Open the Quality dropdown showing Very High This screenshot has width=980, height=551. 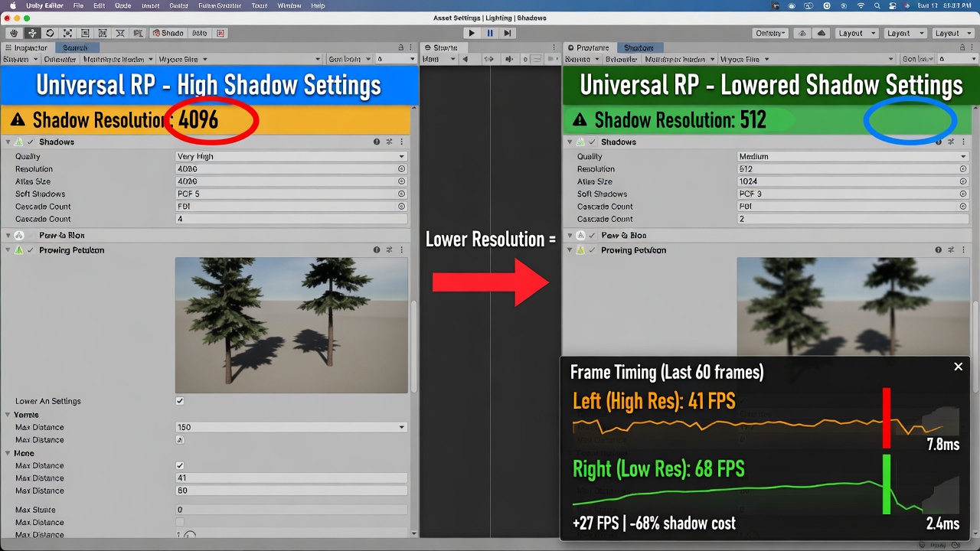click(291, 156)
